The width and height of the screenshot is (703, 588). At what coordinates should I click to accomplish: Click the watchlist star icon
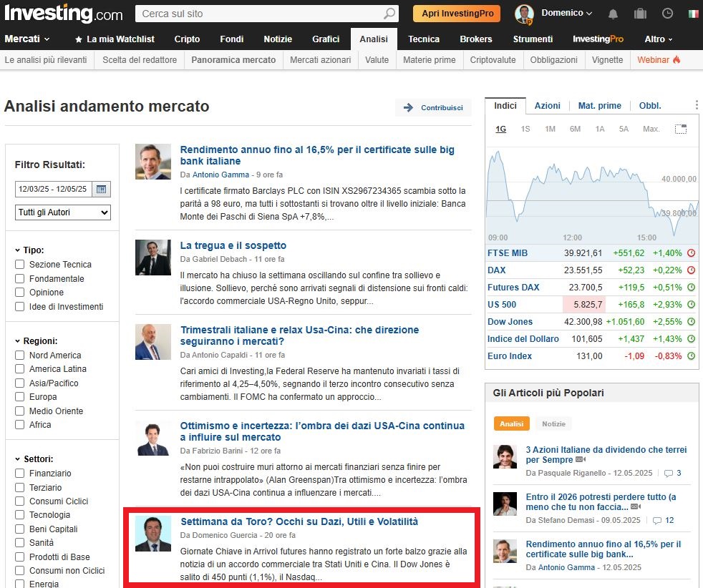79,39
